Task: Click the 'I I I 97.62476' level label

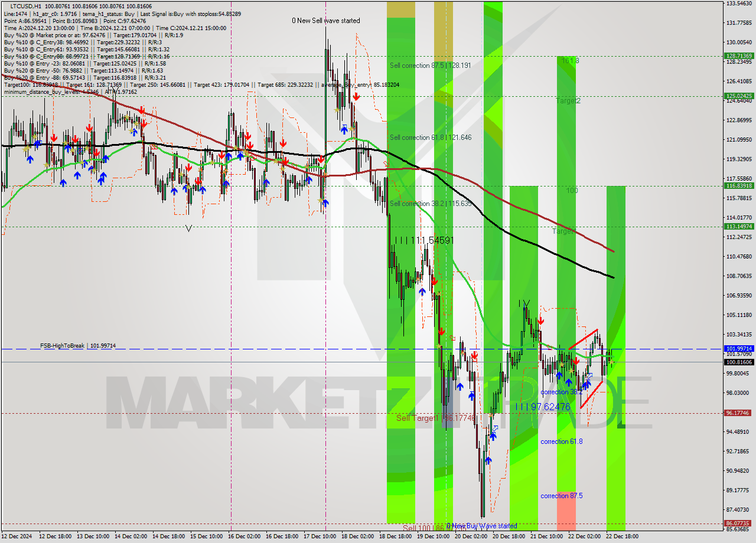Action: (x=543, y=407)
